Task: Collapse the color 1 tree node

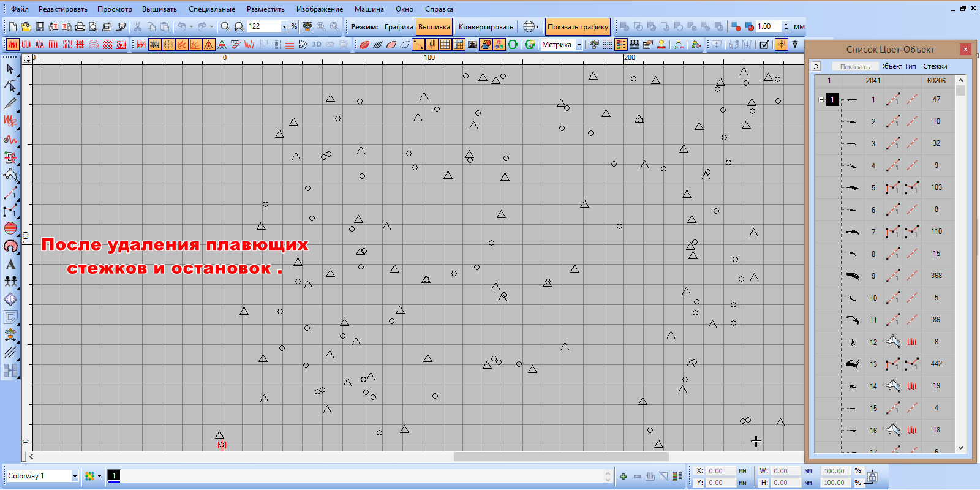Action: [821, 99]
